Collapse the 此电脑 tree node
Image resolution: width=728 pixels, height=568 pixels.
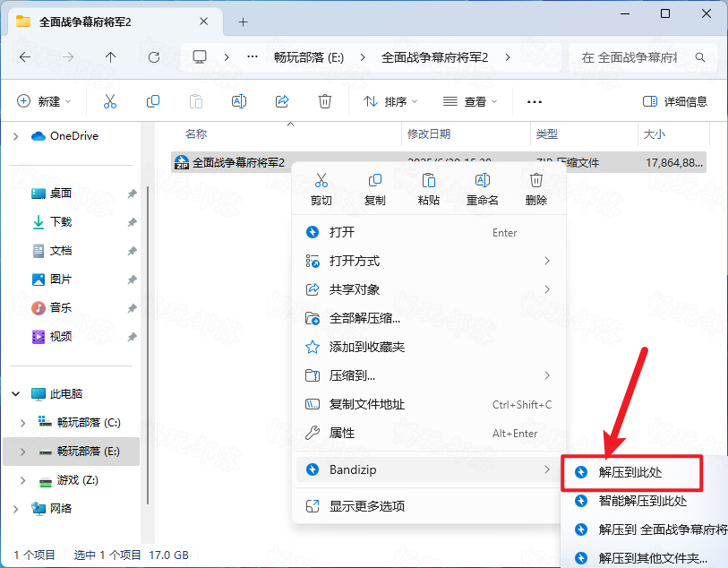[16, 394]
